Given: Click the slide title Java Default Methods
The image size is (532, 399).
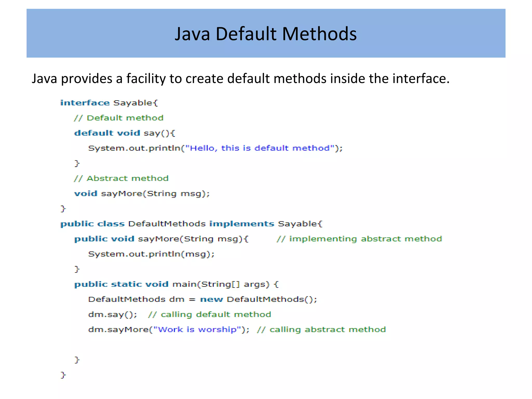Looking at the screenshot, I should [265, 34].
